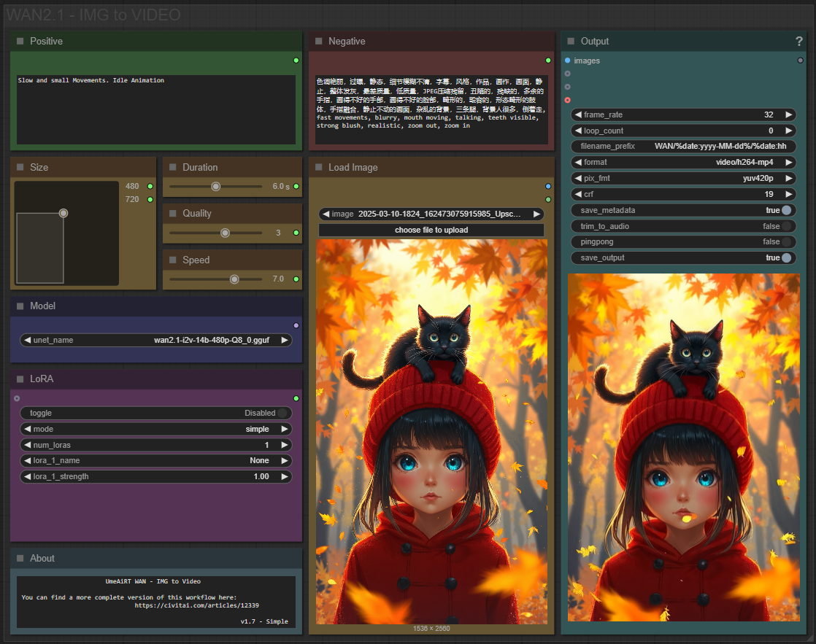
Task: Click the Load Image node title
Action: pyautogui.click(x=353, y=167)
